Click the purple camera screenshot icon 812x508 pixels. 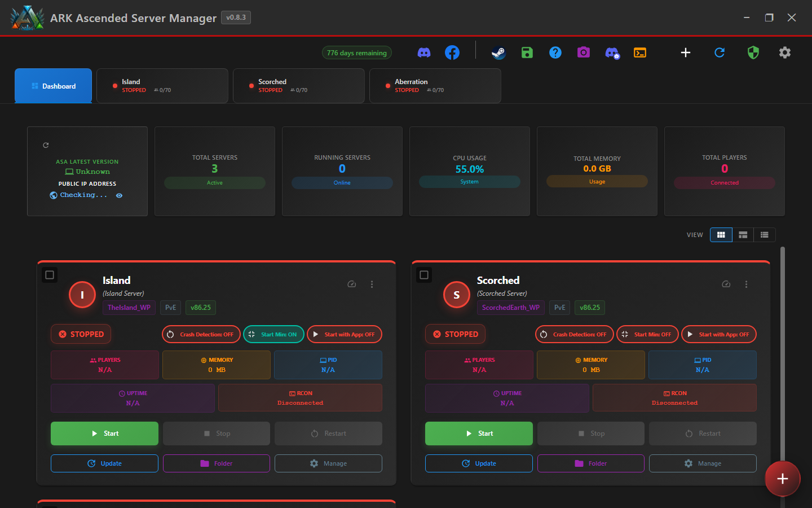click(584, 52)
